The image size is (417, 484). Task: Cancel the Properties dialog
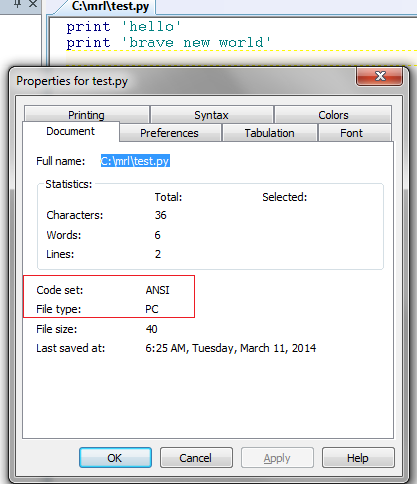pyautogui.click(x=196, y=458)
